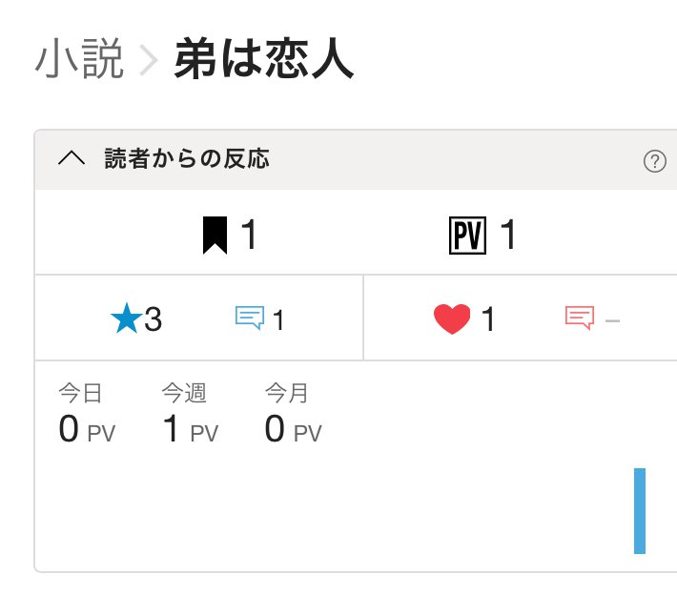Open the question mark help icon
The width and height of the screenshot is (677, 616).
pos(654,161)
